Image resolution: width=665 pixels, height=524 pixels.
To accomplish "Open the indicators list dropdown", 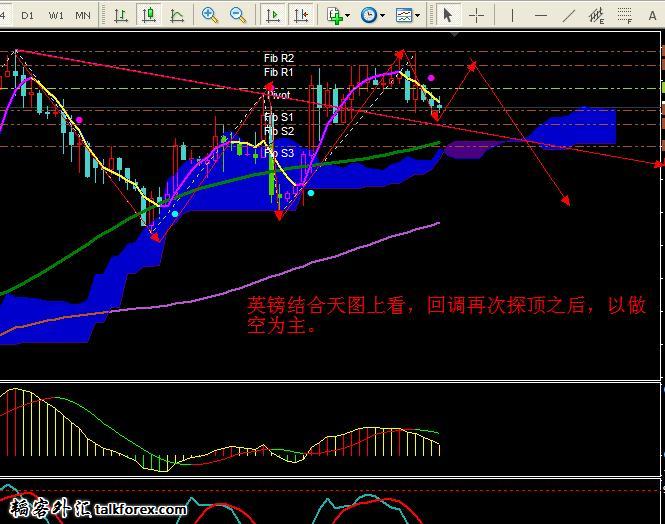I will pyautogui.click(x=337, y=15).
